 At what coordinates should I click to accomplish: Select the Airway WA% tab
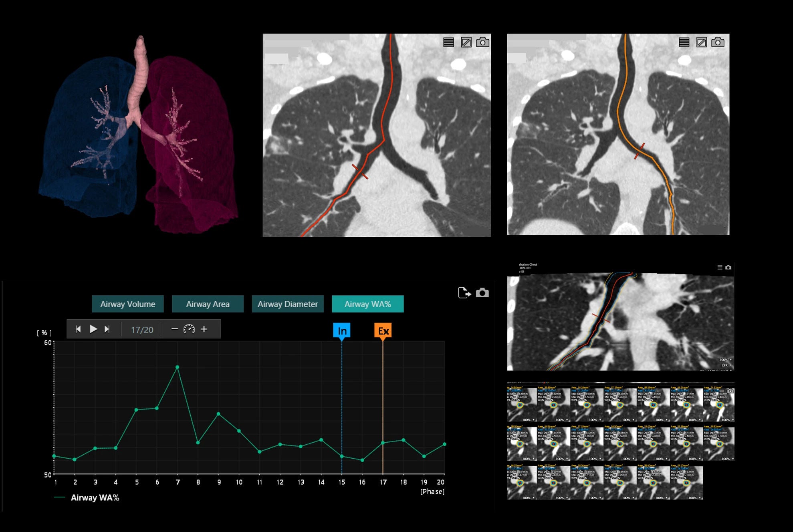tap(368, 304)
